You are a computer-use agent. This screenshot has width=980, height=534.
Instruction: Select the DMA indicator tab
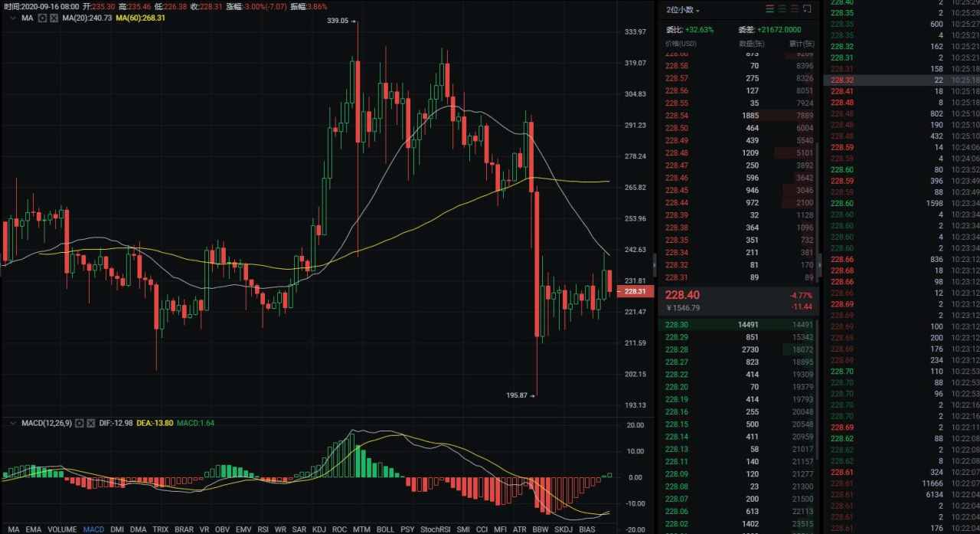click(x=139, y=529)
